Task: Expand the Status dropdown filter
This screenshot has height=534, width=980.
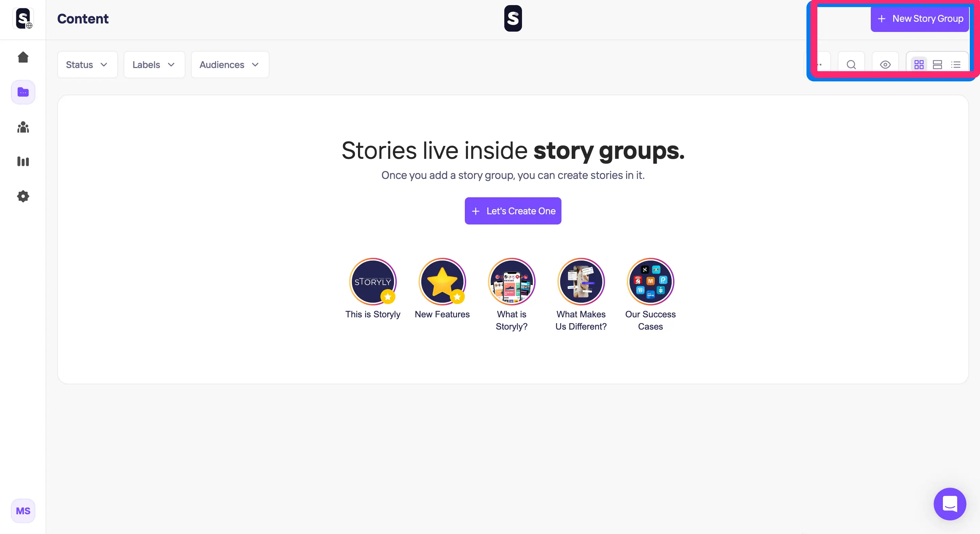Action: click(86, 64)
